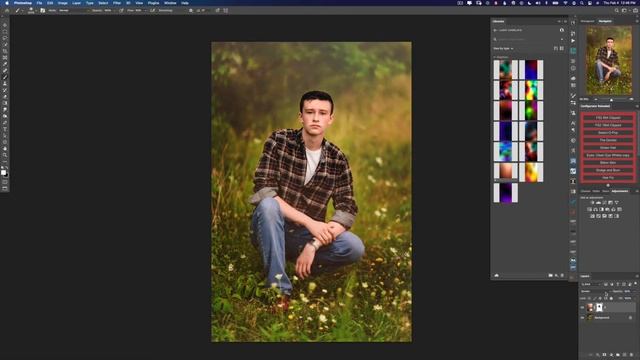Open View by type dropdown in Libraries
Screen dimensions: 640x360
point(503,49)
